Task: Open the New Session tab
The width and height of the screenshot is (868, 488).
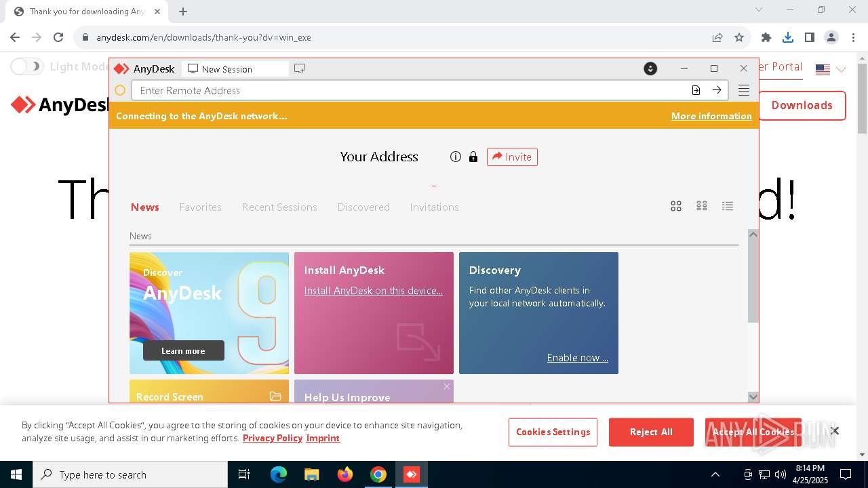Action: tap(235, 68)
